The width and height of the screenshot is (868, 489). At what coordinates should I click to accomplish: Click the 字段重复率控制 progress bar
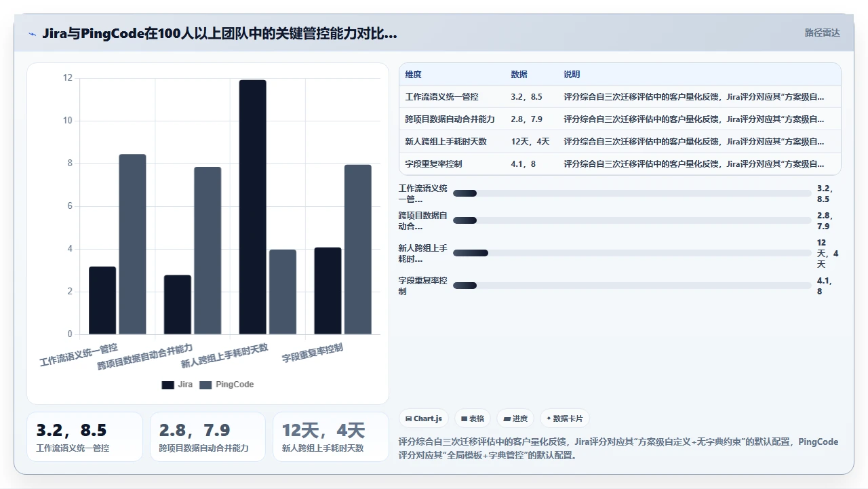point(632,286)
